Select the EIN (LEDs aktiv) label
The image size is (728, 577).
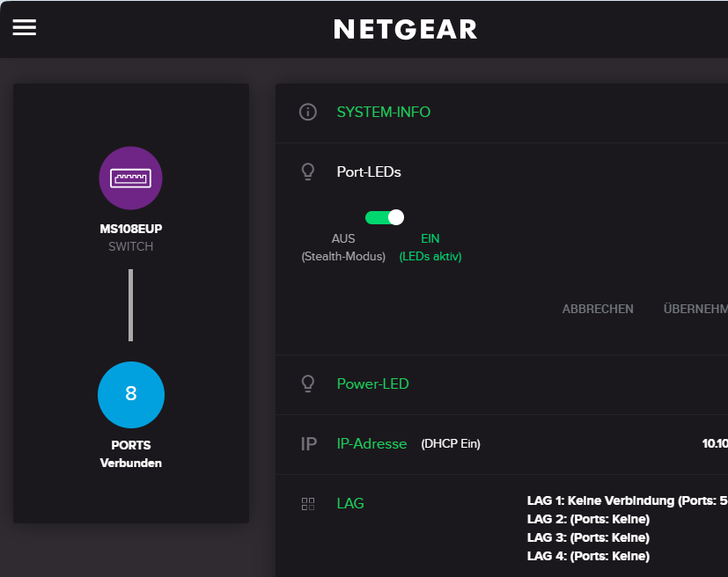[x=430, y=247]
